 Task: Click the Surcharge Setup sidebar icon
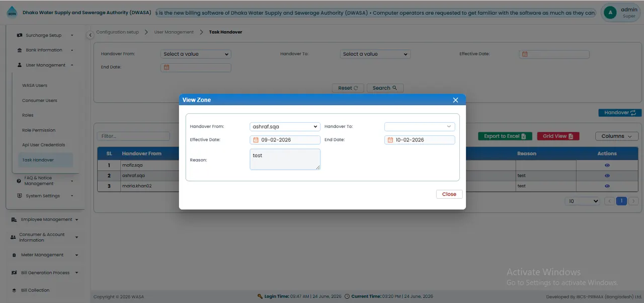point(20,35)
